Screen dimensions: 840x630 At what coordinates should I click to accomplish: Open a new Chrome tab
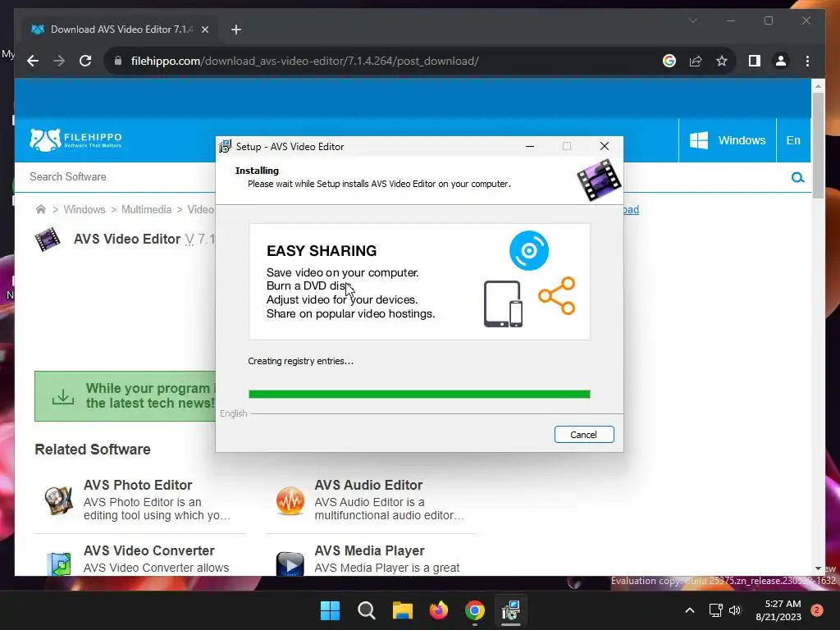[x=236, y=30]
